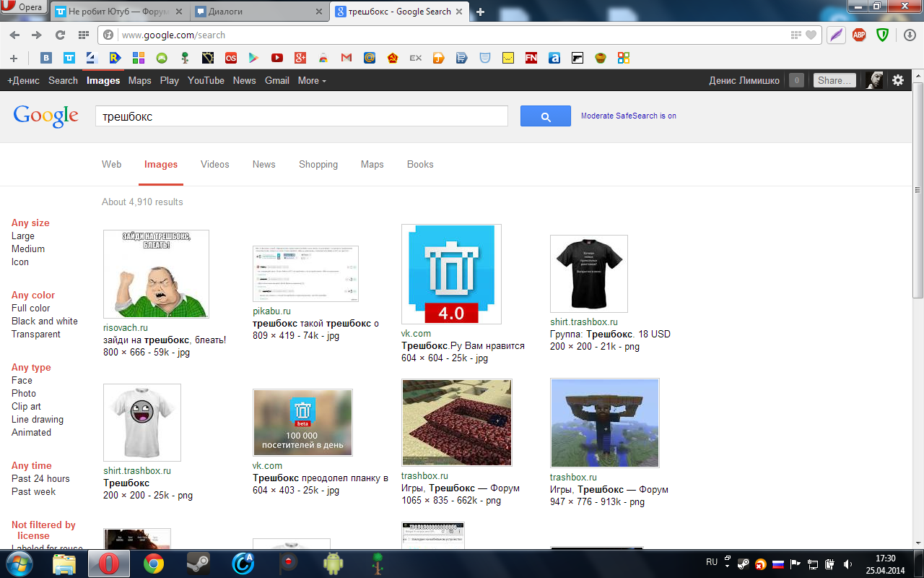Select the Maps search tab
Viewport: 924px width, 578px height.
(372, 164)
